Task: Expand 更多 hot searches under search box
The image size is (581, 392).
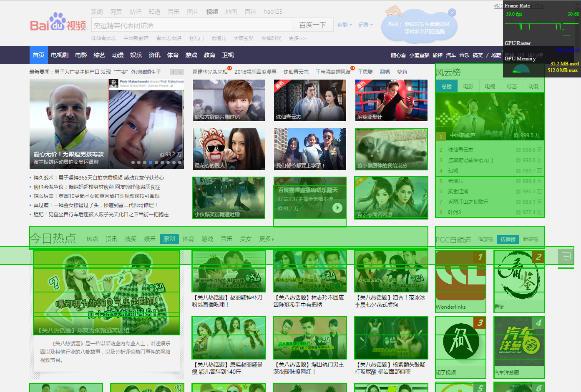Action: pos(297,38)
